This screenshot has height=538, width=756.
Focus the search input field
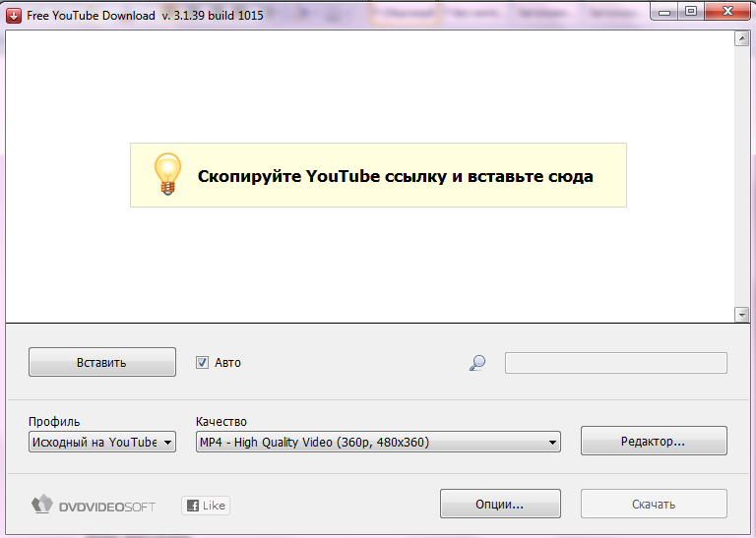pyautogui.click(x=615, y=363)
